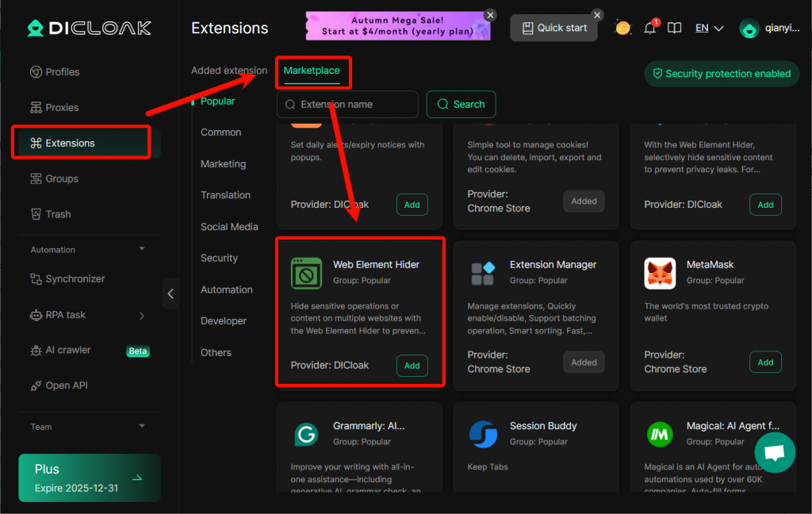
Task: Open the EN language dropdown
Action: [x=709, y=29]
